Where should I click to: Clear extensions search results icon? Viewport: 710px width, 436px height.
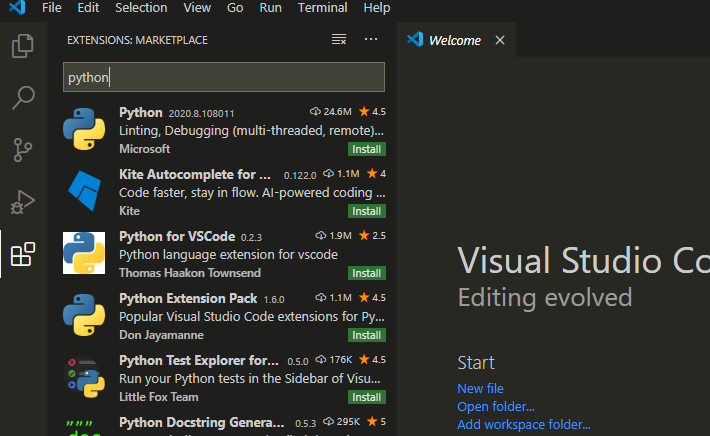(339, 40)
